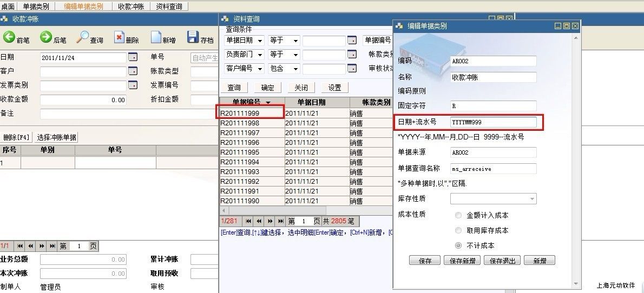Click the 选择冲账单据 button

click(56, 137)
